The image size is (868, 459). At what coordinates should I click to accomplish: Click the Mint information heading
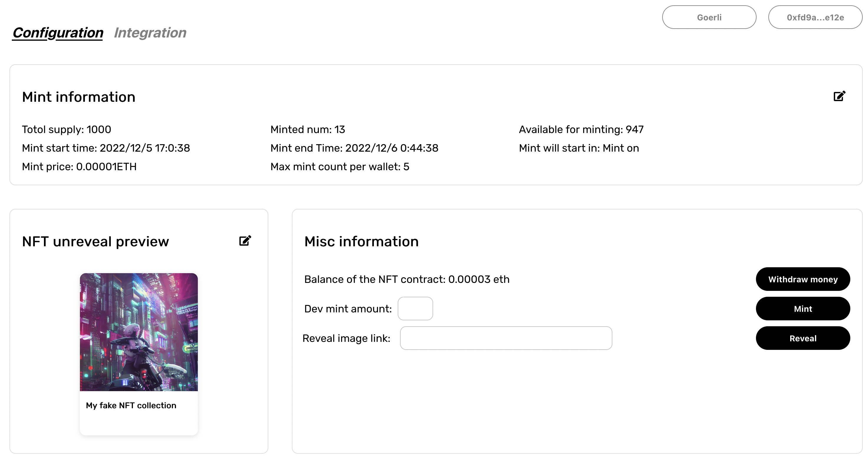[x=78, y=97]
